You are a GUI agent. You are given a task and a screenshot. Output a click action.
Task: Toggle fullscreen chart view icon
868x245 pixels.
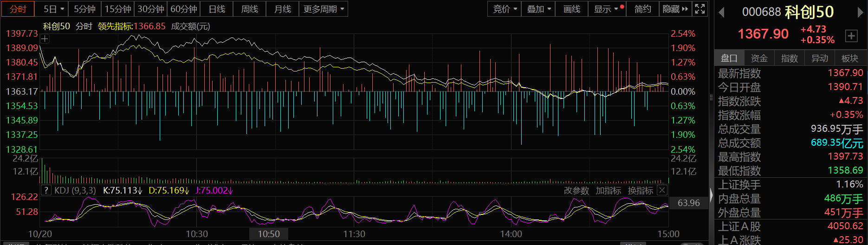tap(700, 9)
